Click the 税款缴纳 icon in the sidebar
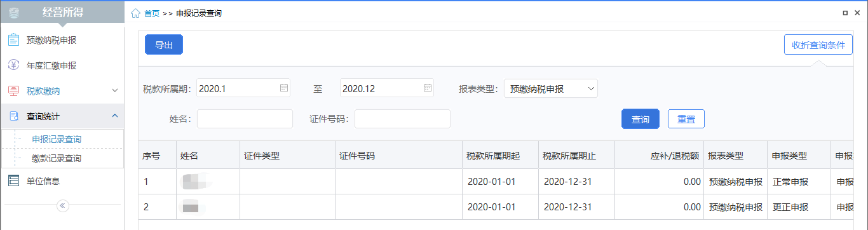The width and height of the screenshot is (868, 230). point(13,91)
